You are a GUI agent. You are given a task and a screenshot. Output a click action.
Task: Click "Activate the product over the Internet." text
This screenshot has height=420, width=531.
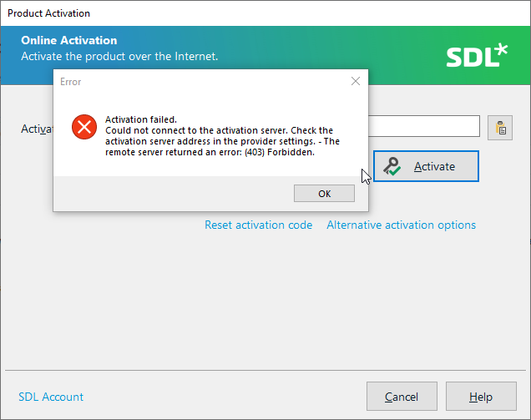[x=119, y=56]
